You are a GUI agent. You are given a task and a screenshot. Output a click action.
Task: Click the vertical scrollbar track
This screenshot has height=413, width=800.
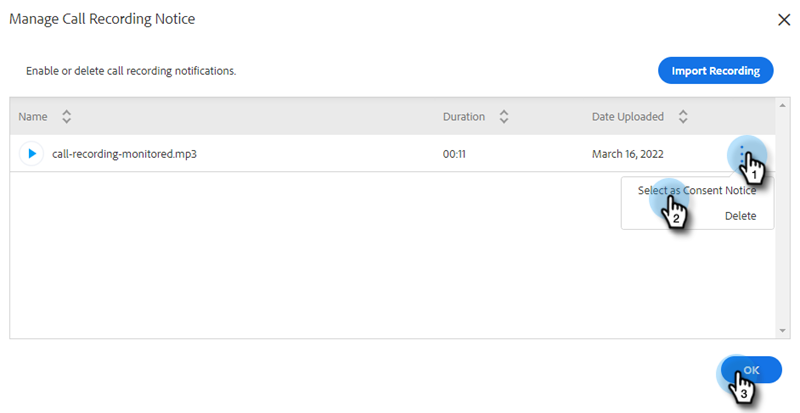pos(782,220)
